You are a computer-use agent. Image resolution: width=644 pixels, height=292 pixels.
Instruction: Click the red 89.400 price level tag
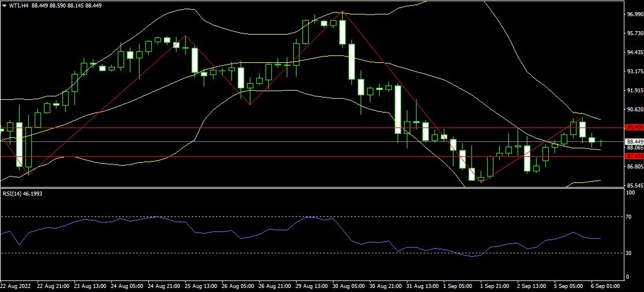(x=634, y=128)
